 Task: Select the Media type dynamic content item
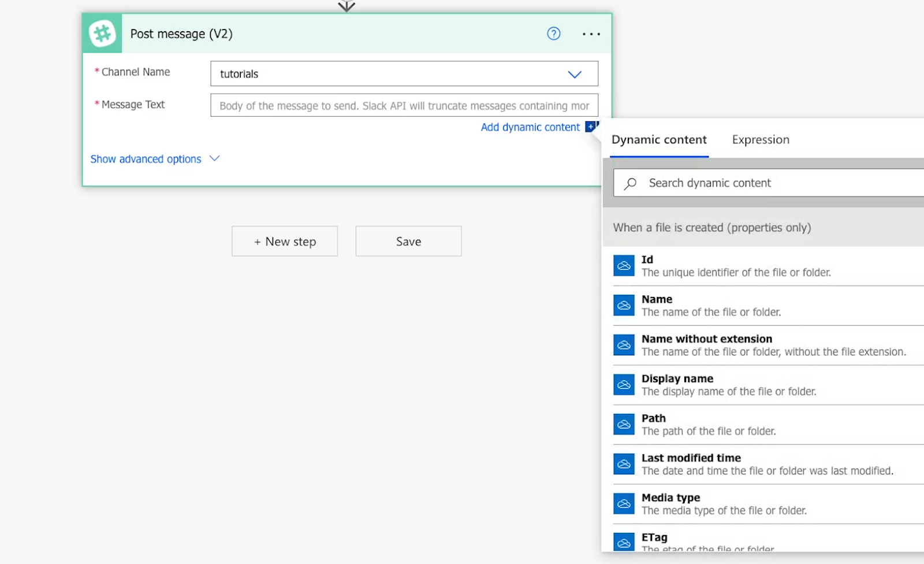(768, 504)
